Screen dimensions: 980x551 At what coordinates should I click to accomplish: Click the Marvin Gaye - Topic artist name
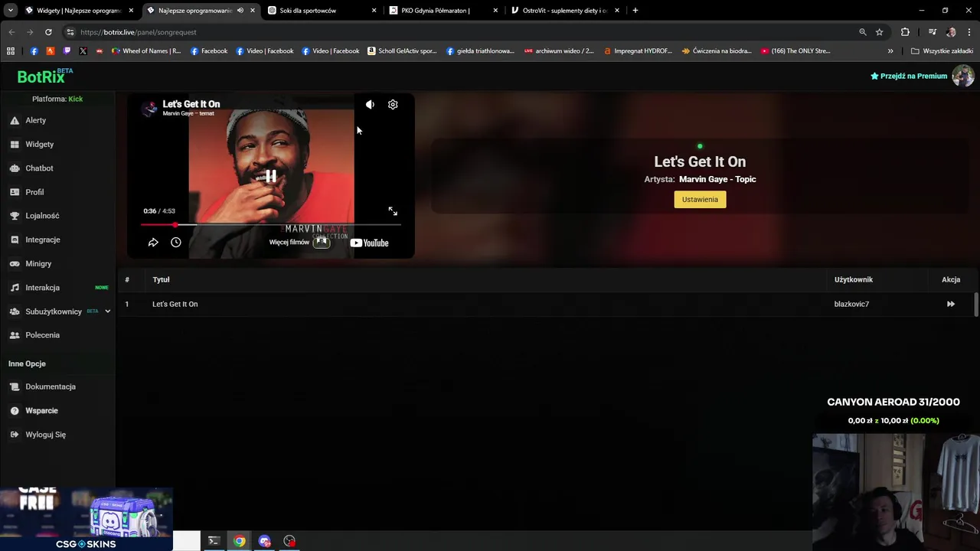717,179
